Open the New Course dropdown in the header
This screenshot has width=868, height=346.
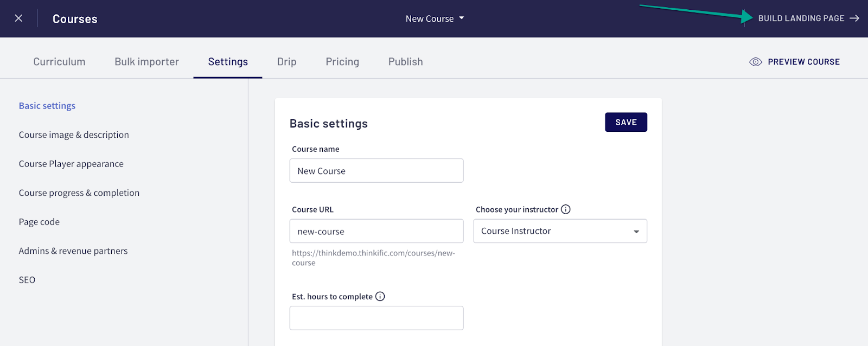[435, 18]
